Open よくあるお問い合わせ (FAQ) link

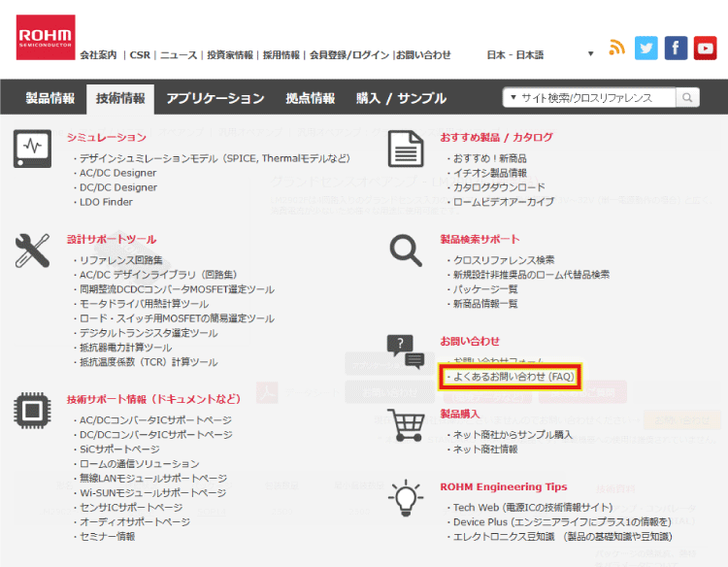pos(513,377)
